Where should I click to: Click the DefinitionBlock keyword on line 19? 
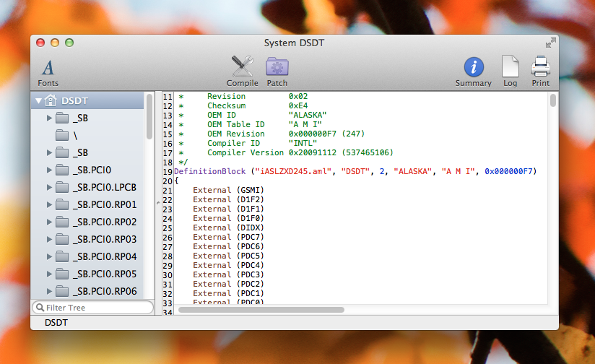[x=210, y=172]
